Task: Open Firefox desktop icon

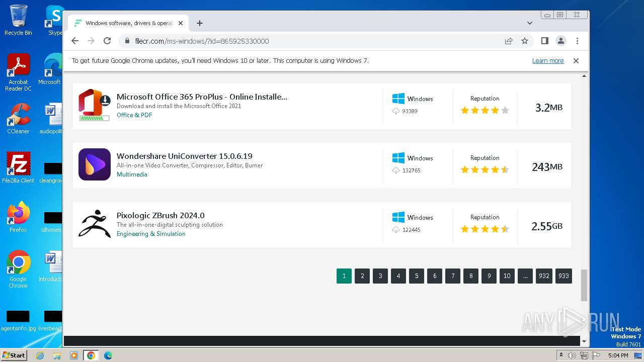Action: [18, 217]
